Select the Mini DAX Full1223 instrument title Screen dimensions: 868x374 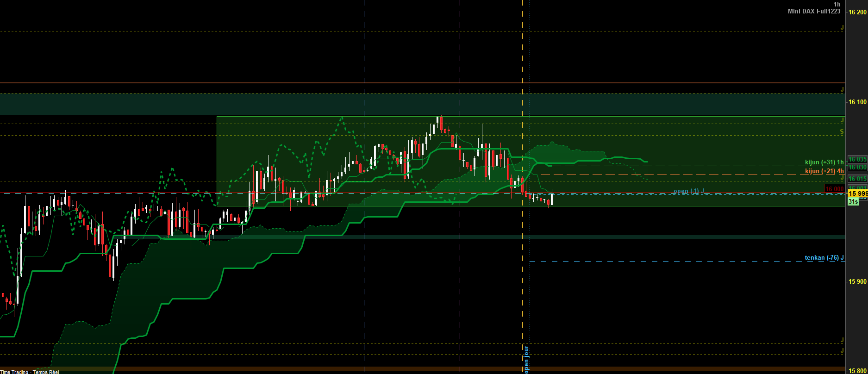tap(814, 11)
